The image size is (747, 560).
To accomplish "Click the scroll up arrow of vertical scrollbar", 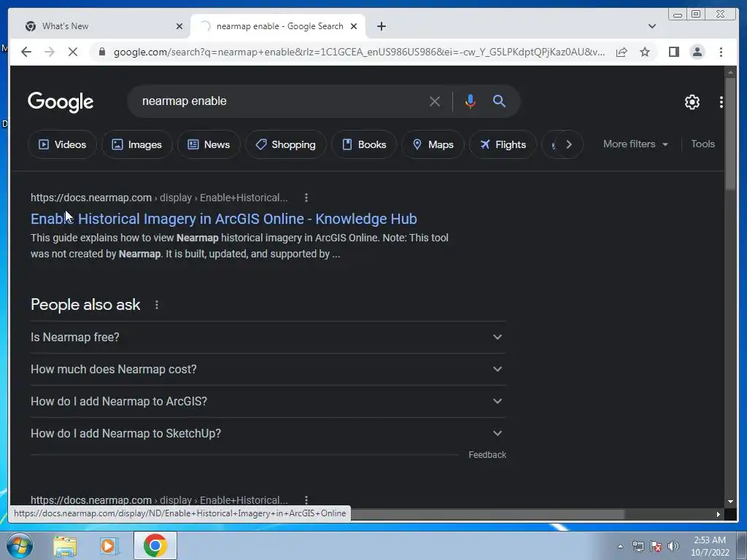I will point(729,72).
